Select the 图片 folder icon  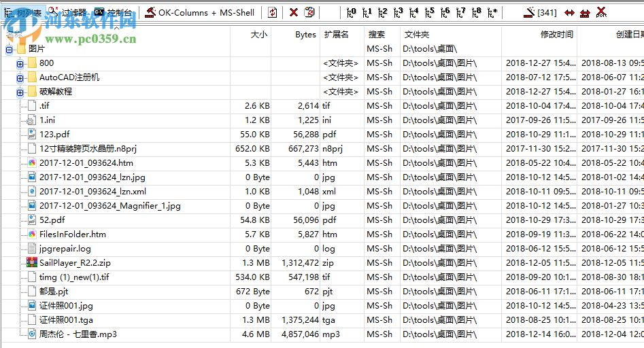22,49
